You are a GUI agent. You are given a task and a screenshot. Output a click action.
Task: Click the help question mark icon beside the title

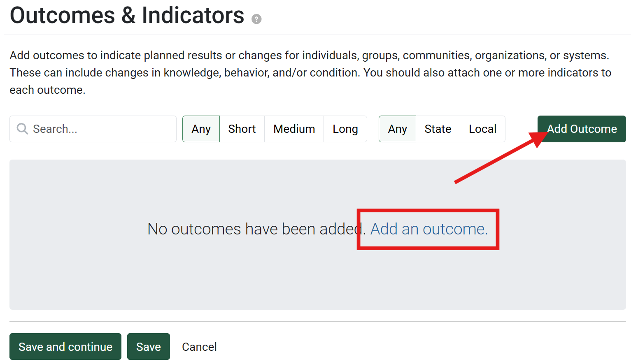[x=256, y=19]
